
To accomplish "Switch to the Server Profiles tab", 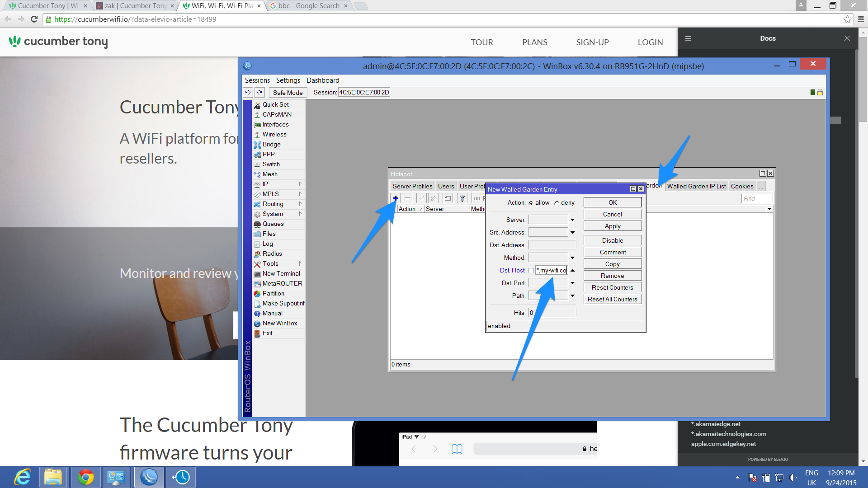I will [x=412, y=186].
